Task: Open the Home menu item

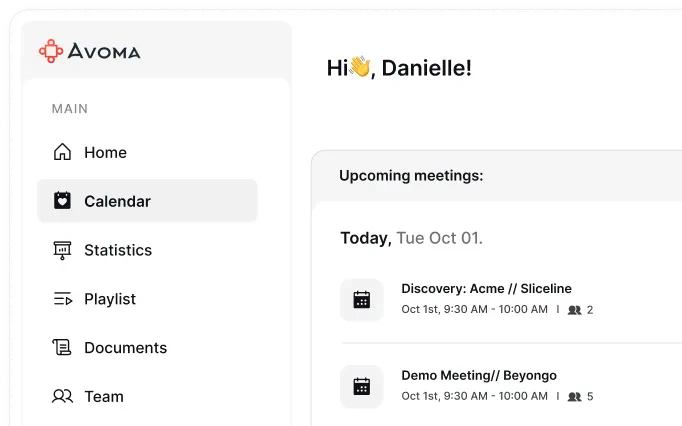Action: [105, 153]
